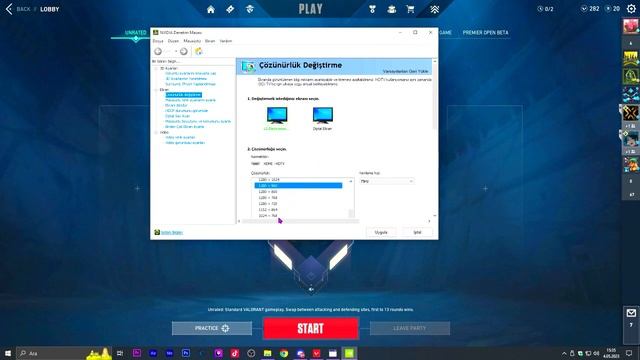Image resolution: width=640 pixels, height=360 pixels.
Task: Click the NVIDIA back navigation arrow
Action: click(x=158, y=51)
